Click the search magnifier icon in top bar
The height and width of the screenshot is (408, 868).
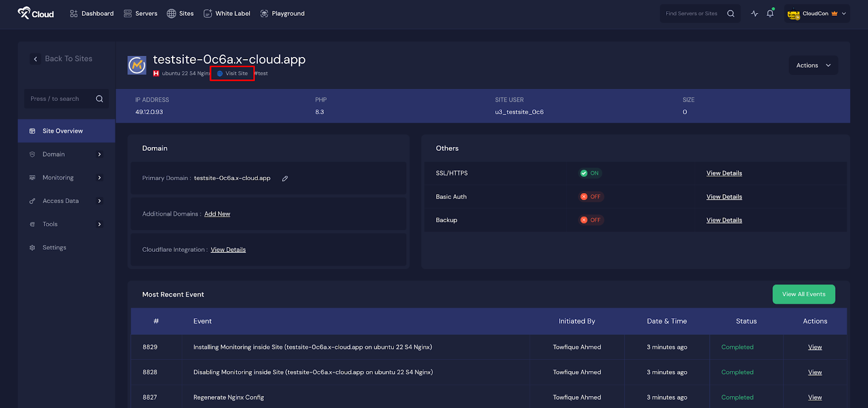click(731, 14)
